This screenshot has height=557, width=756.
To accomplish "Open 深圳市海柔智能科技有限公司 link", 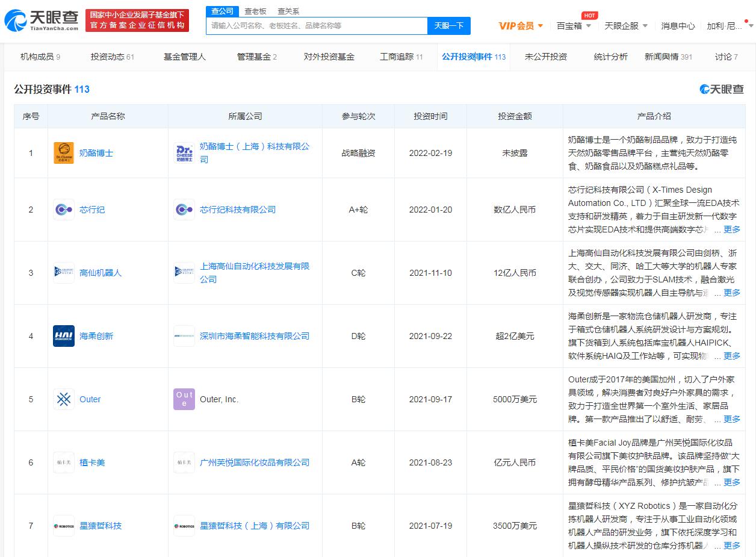I will pos(255,336).
